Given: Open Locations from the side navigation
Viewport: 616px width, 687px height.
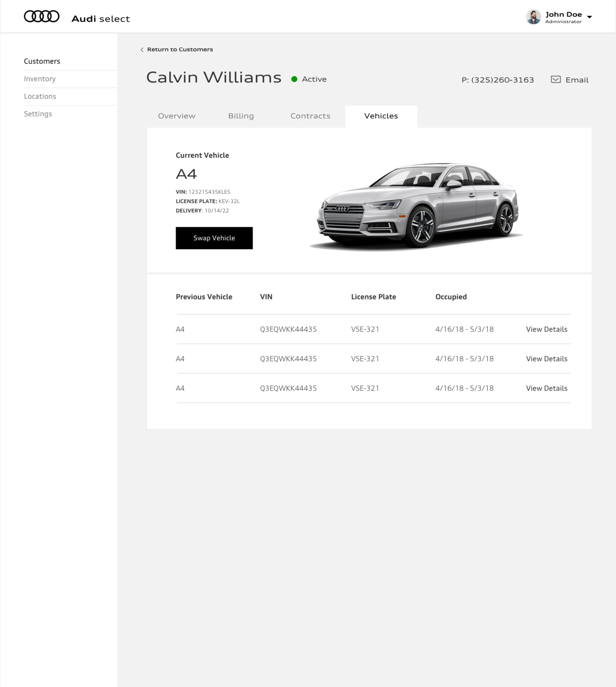Looking at the screenshot, I should click(40, 96).
